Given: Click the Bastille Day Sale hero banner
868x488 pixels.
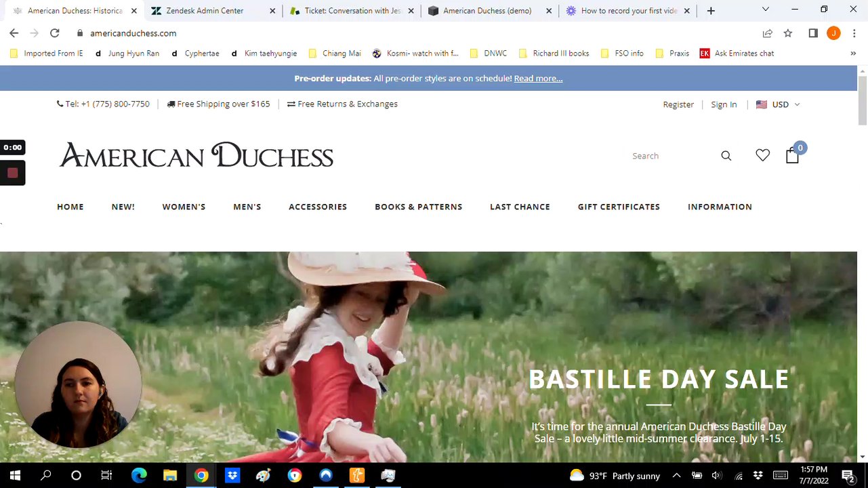Looking at the screenshot, I should point(428,357).
